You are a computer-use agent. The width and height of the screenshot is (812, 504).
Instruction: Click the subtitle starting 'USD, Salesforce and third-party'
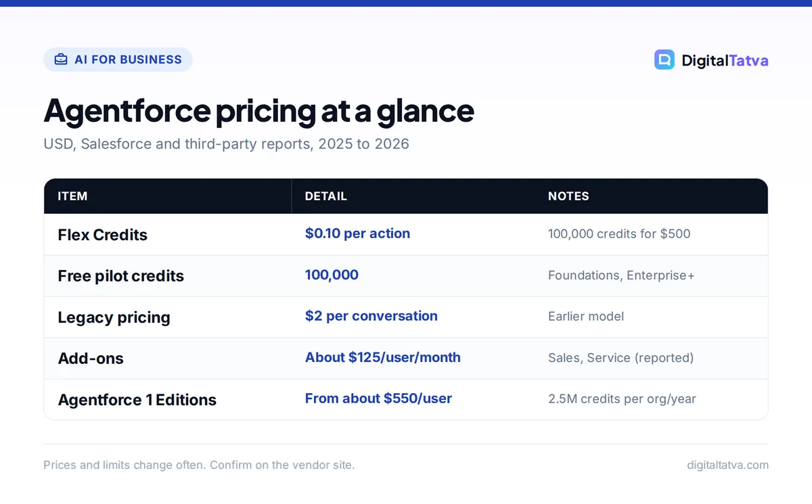point(226,144)
